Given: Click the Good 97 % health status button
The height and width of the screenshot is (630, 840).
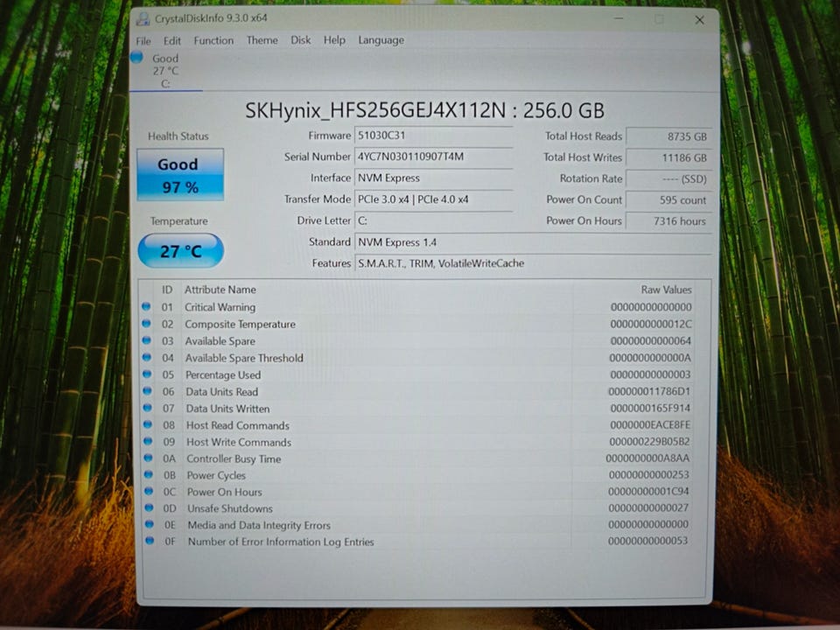Looking at the screenshot, I should pos(180,175).
